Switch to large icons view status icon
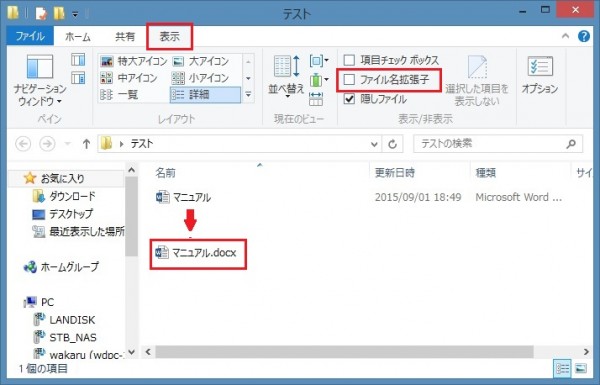The height and width of the screenshot is (385, 600). click(581, 369)
